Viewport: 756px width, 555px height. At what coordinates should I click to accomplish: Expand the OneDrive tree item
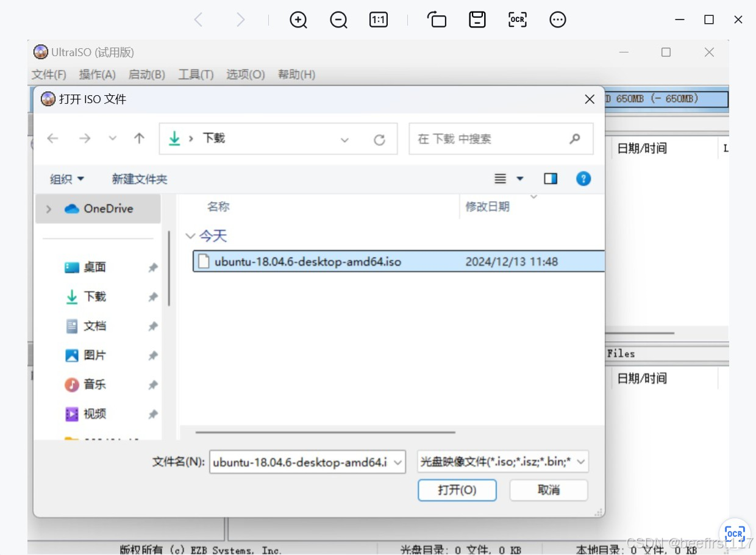[48, 209]
